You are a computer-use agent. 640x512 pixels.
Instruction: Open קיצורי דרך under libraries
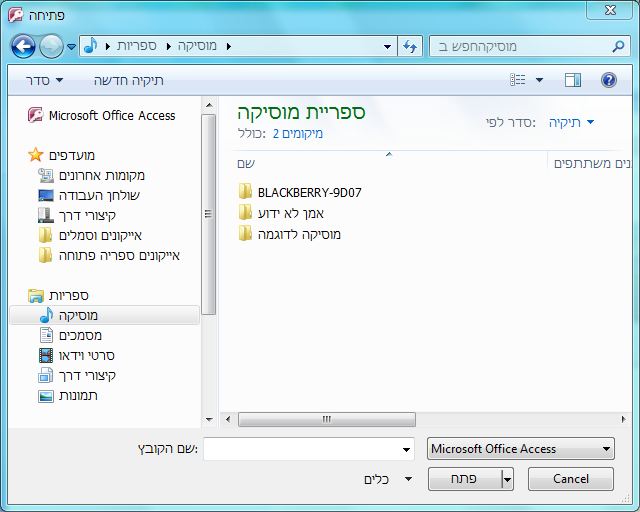tap(87, 376)
